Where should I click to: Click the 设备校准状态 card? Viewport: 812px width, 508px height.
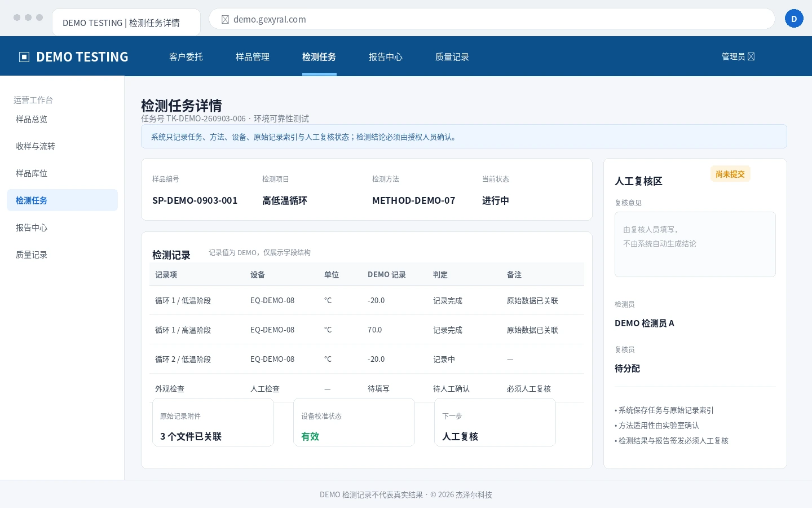tap(354, 422)
